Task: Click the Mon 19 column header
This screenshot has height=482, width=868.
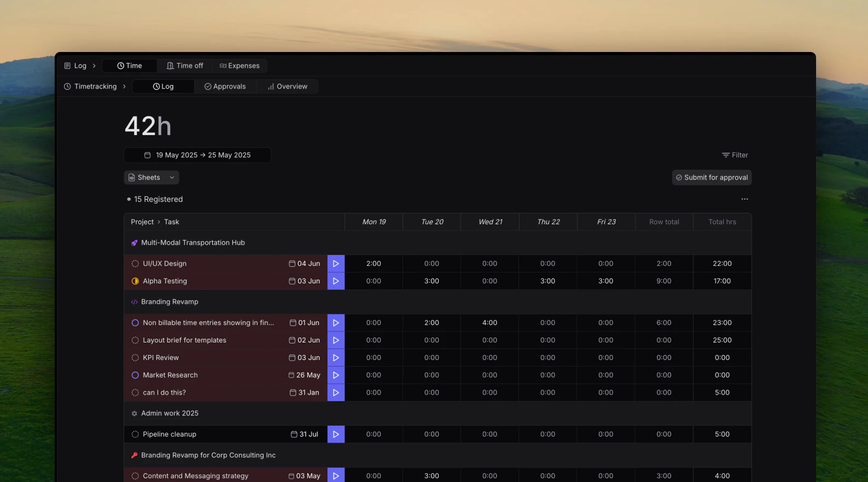Action: (374, 222)
